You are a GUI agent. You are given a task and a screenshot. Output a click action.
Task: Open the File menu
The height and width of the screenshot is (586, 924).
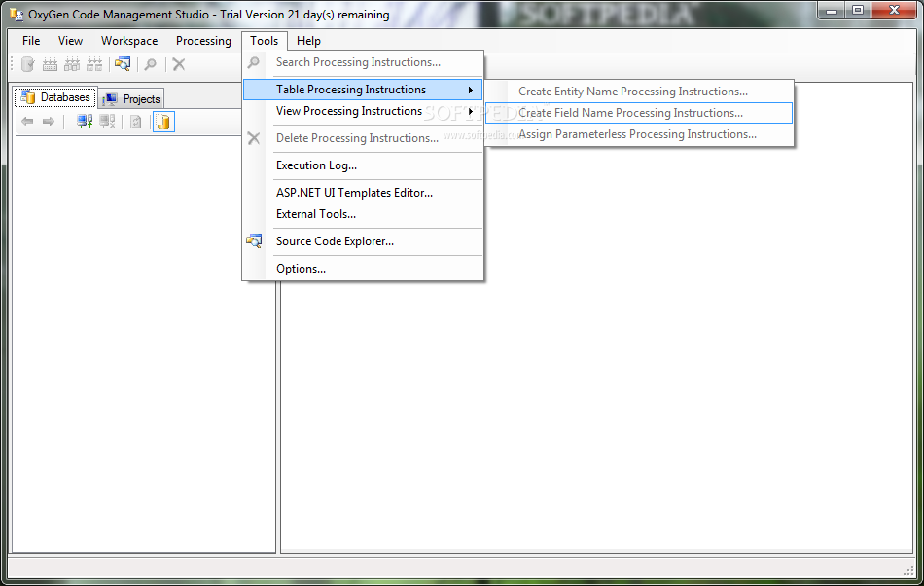[31, 41]
